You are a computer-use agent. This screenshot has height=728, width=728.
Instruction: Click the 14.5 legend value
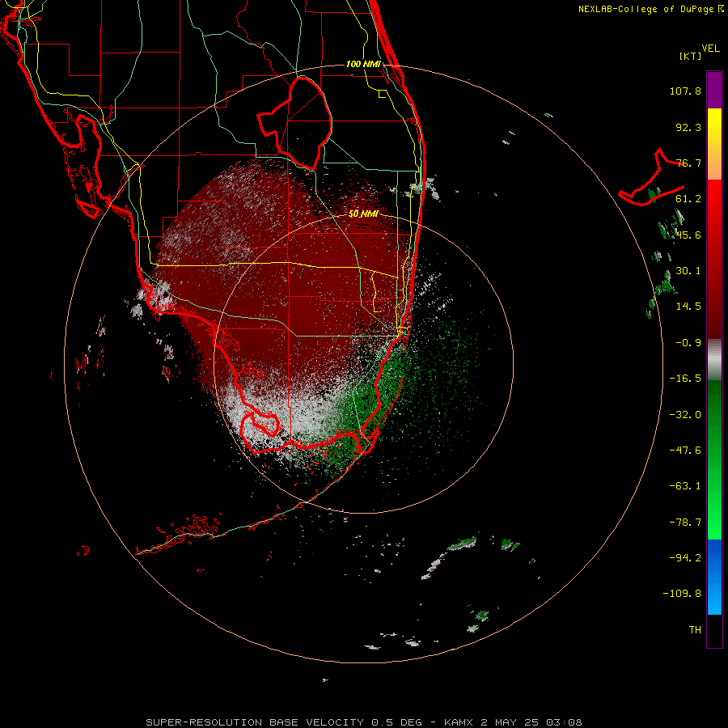coord(688,307)
